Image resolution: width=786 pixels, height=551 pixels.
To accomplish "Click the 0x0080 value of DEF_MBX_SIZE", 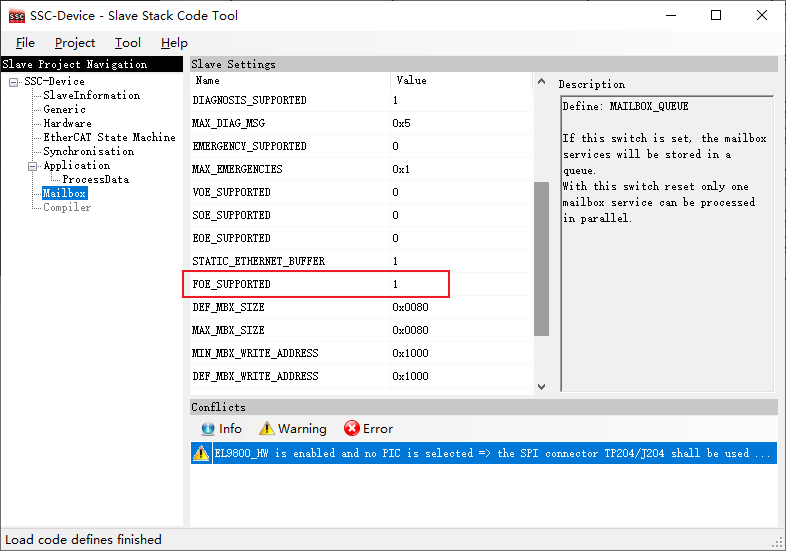I will [410, 308].
